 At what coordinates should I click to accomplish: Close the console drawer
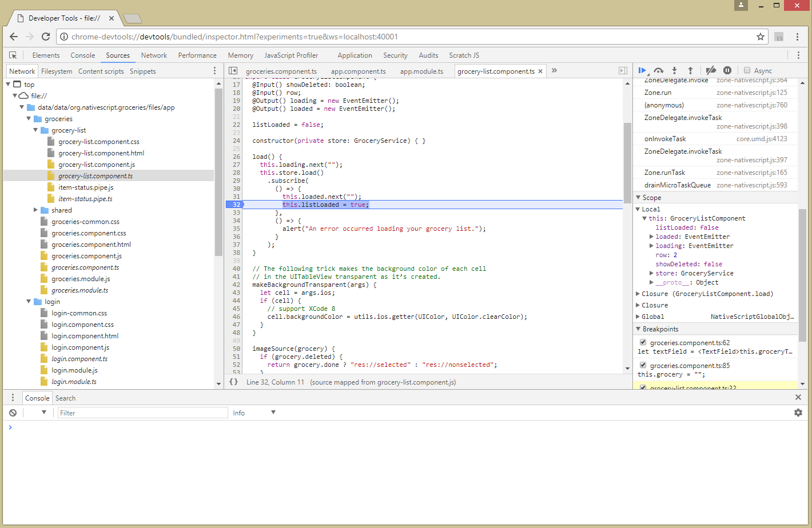point(798,397)
